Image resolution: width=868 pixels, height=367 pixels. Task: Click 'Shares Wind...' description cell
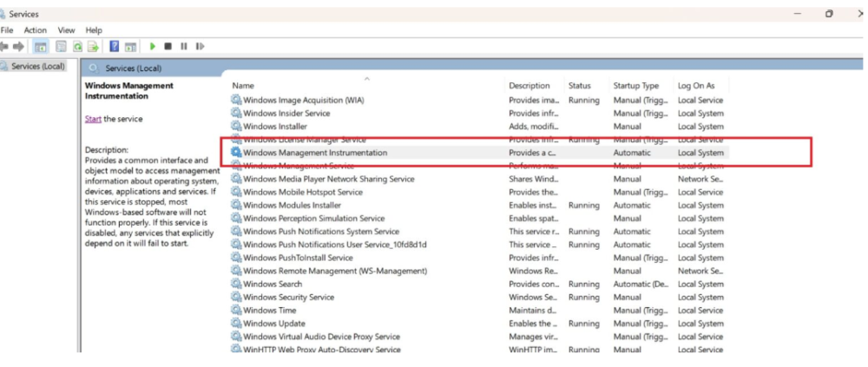pos(534,179)
